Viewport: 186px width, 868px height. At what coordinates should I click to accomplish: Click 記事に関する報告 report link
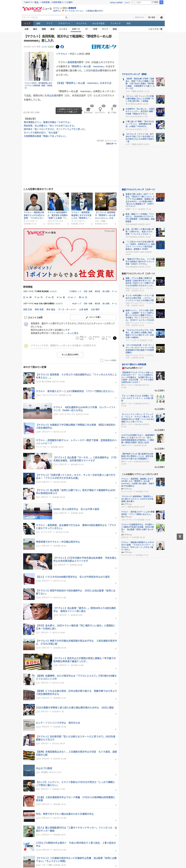pos(31,113)
